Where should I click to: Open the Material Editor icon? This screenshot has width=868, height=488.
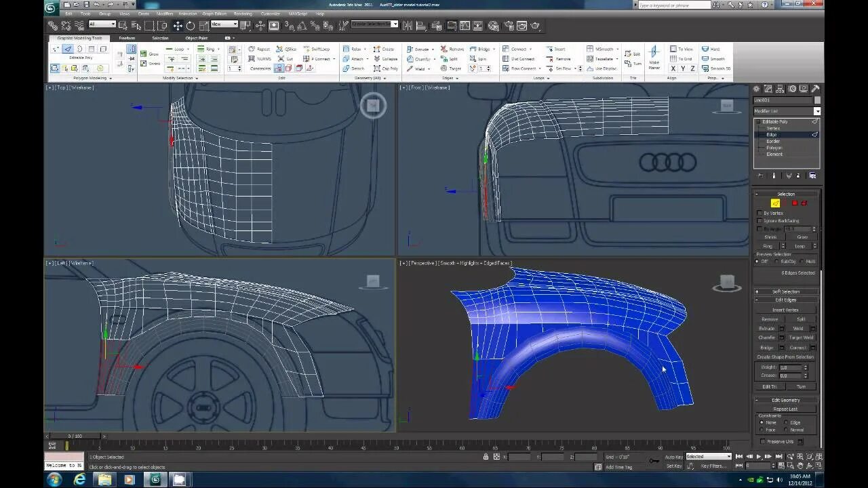point(493,26)
